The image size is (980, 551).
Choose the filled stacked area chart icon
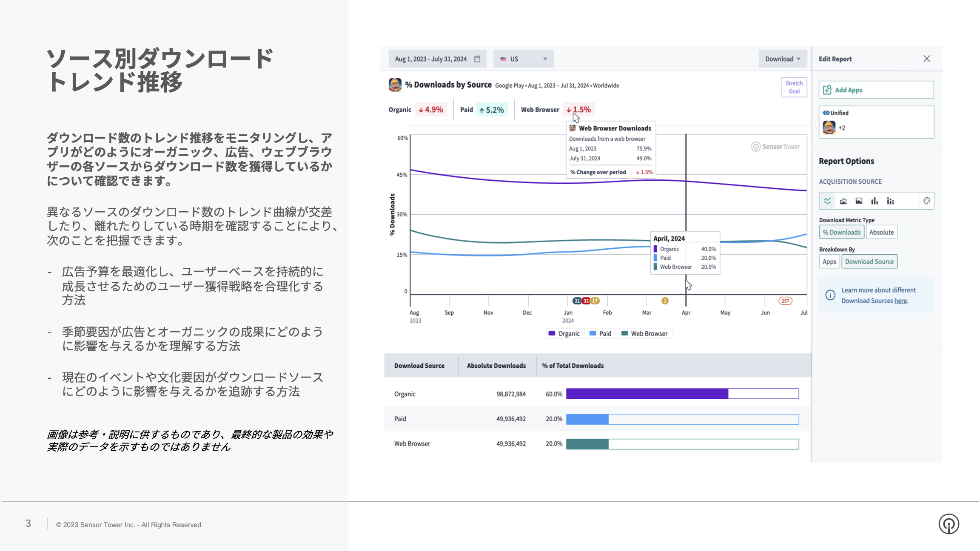(859, 201)
